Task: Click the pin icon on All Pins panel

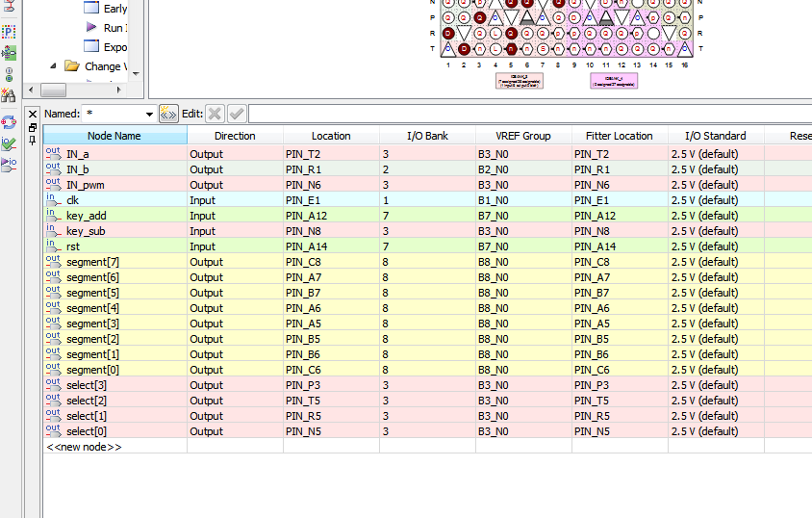Action: tap(33, 141)
